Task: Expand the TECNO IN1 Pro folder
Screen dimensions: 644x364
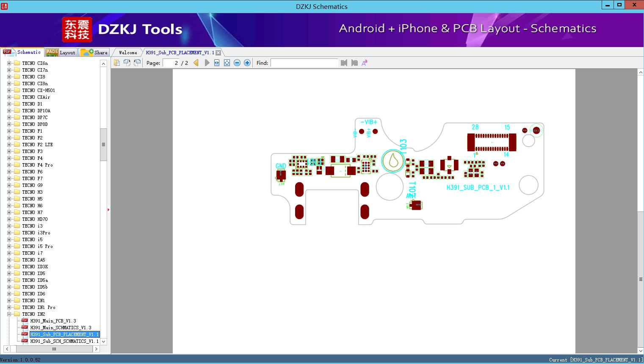Action: click(x=9, y=307)
